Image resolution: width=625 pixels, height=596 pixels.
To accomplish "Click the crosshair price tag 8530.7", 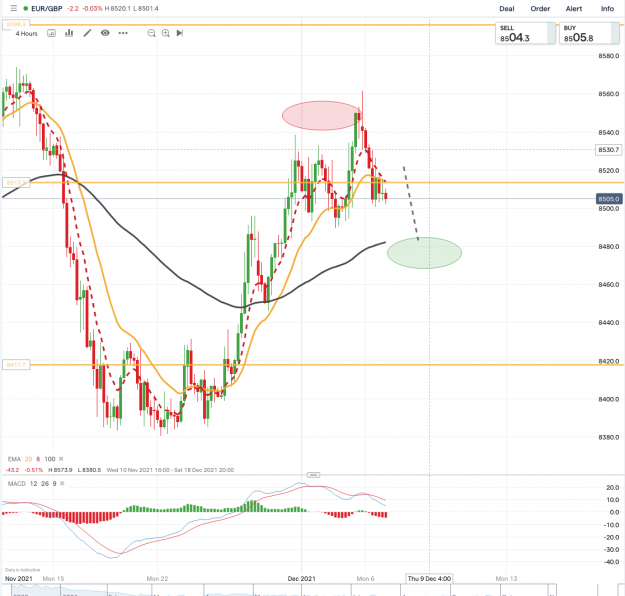I will pos(609,150).
